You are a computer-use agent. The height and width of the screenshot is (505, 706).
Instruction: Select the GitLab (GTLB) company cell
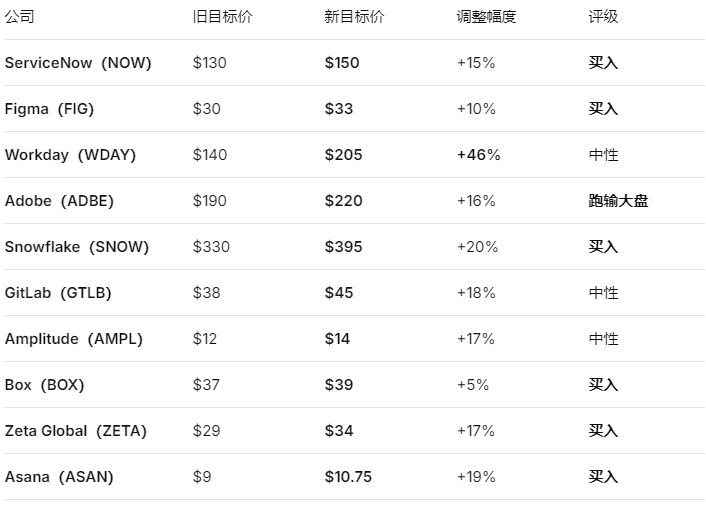[x=58, y=293]
